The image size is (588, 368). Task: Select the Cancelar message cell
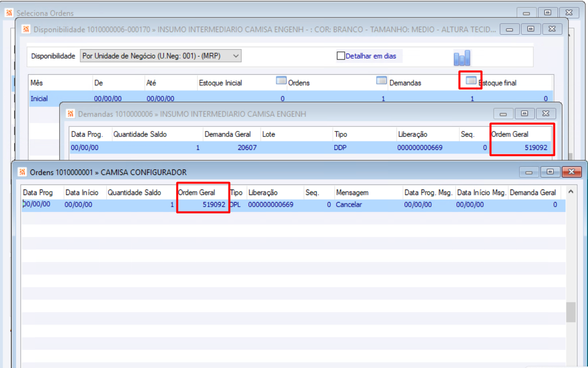point(349,205)
